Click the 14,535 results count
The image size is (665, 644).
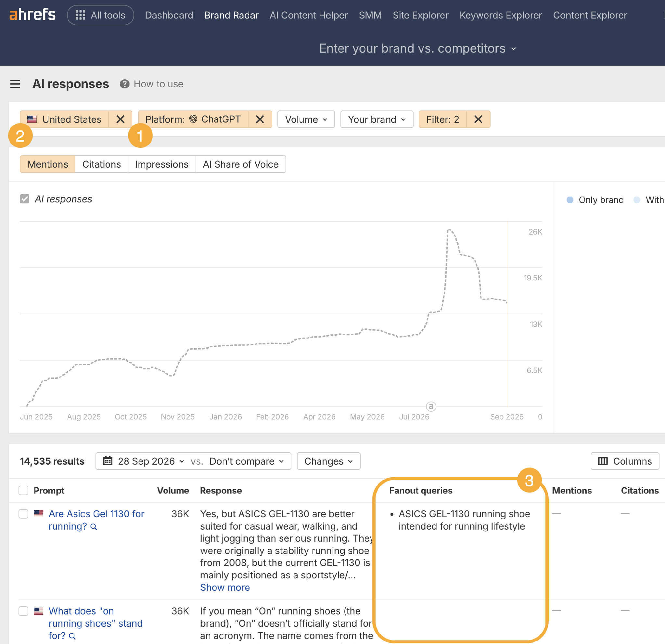pyautogui.click(x=52, y=461)
